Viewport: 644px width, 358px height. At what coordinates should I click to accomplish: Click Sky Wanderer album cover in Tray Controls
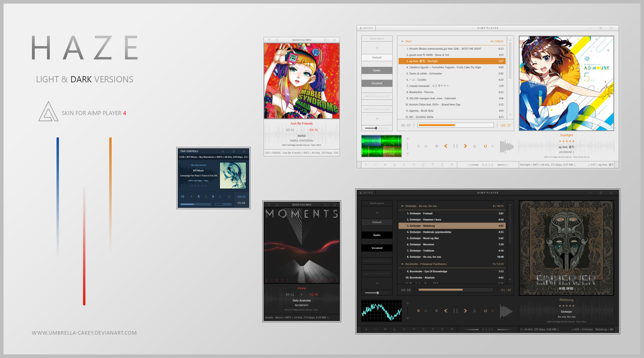coord(233,175)
